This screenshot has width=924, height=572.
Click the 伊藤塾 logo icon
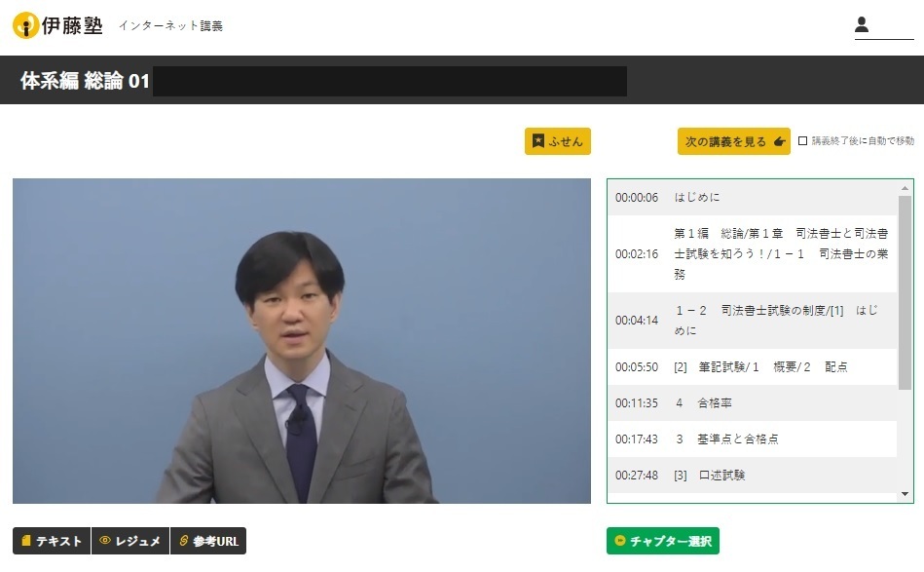tap(26, 25)
